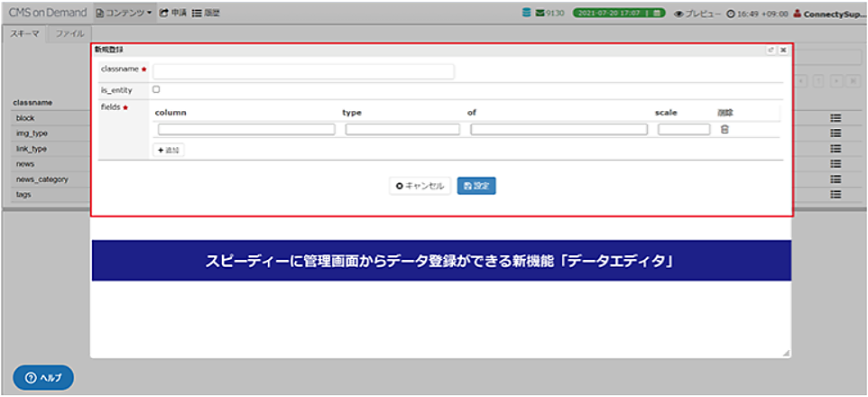The width and height of the screenshot is (868, 397).
Task: Open the 申請 menu item
Action: click(x=173, y=14)
